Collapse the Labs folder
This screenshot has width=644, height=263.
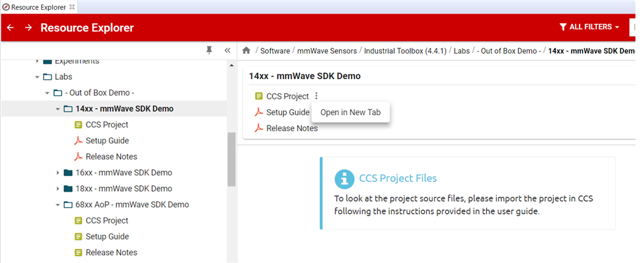tap(37, 77)
